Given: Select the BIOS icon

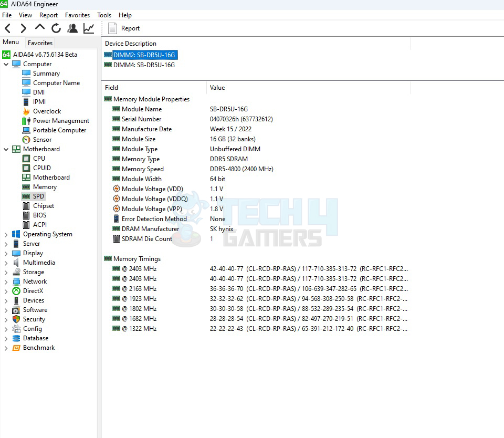Looking at the screenshot, I should 26,215.
